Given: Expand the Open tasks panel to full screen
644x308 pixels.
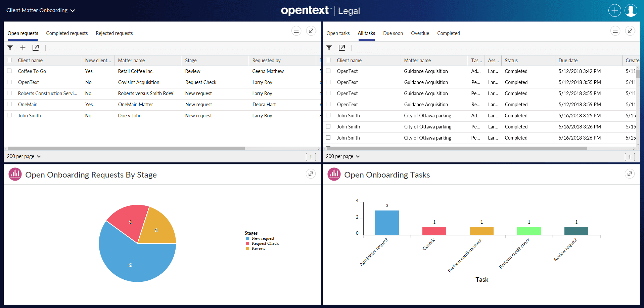Looking at the screenshot, I should coord(630,31).
